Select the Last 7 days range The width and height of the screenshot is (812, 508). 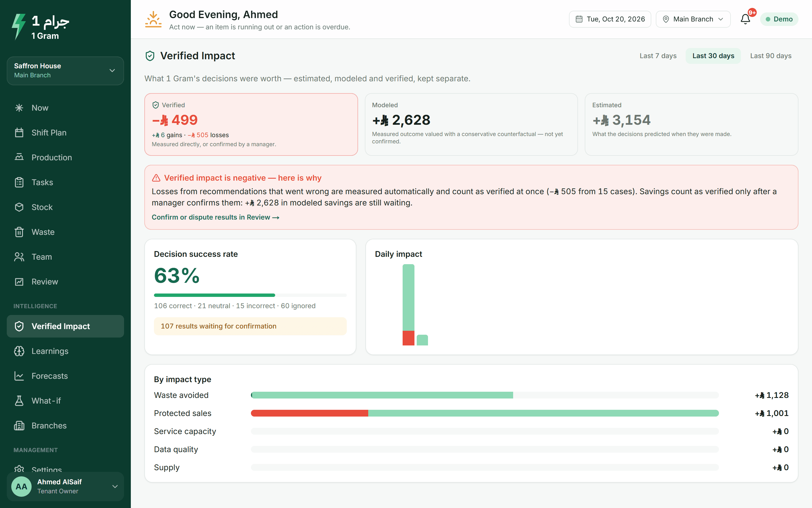pos(658,56)
